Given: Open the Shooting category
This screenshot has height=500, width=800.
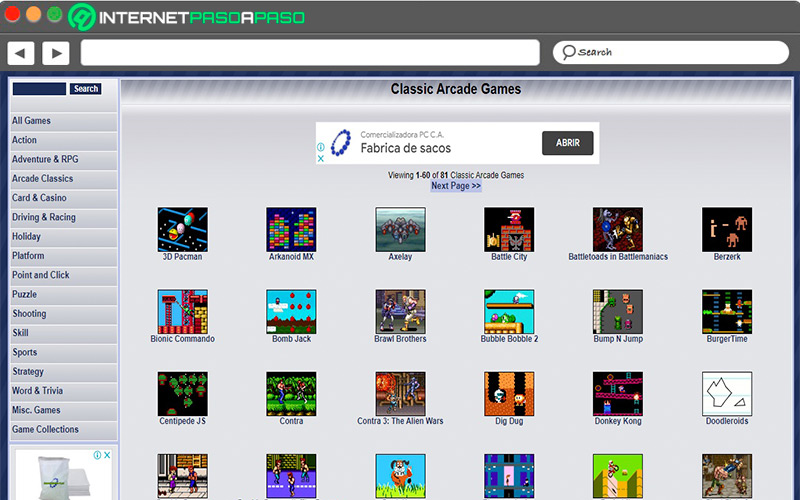Looking at the screenshot, I should 64,314.
